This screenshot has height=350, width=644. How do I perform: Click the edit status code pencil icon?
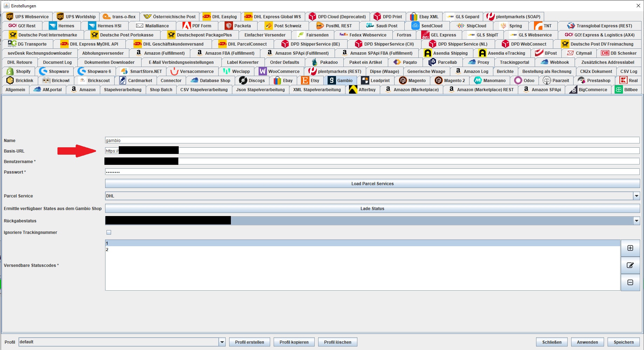click(x=630, y=265)
